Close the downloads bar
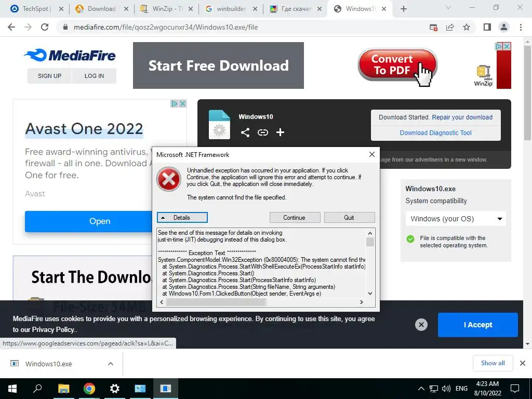 click(523, 363)
